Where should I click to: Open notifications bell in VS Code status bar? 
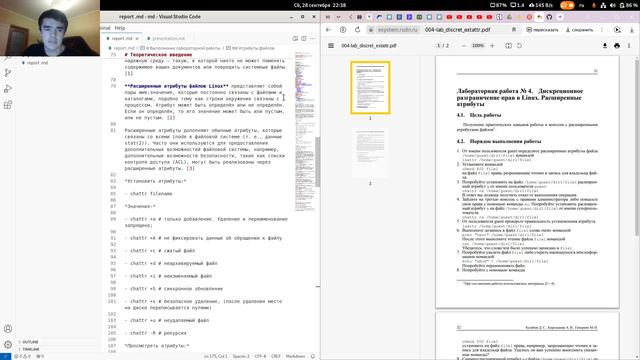313,356
